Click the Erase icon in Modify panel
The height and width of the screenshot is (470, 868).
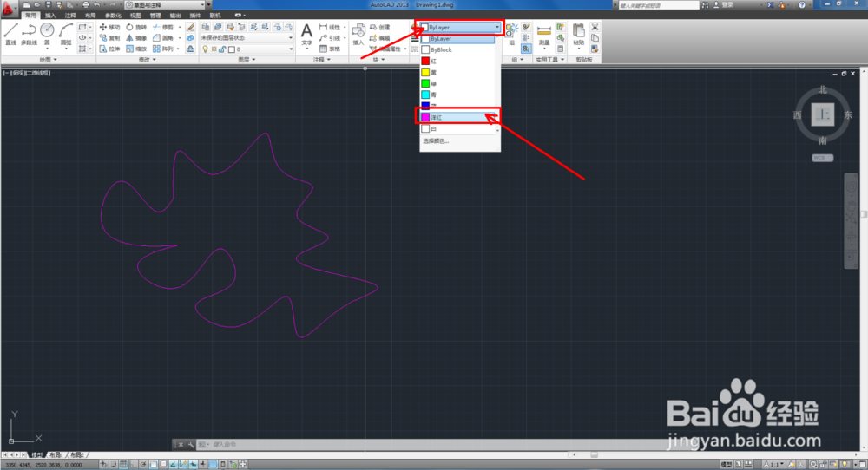190,27
